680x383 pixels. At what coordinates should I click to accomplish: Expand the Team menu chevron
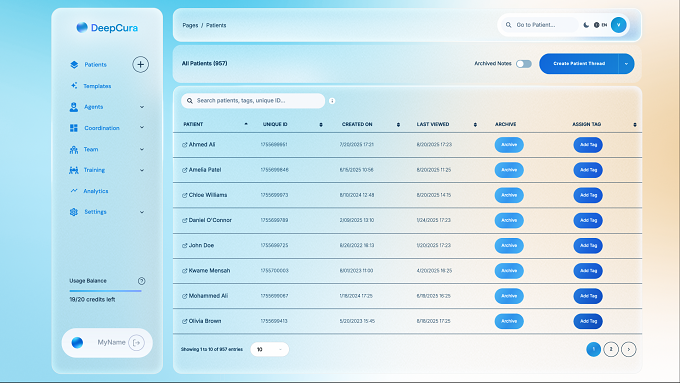[x=142, y=149]
